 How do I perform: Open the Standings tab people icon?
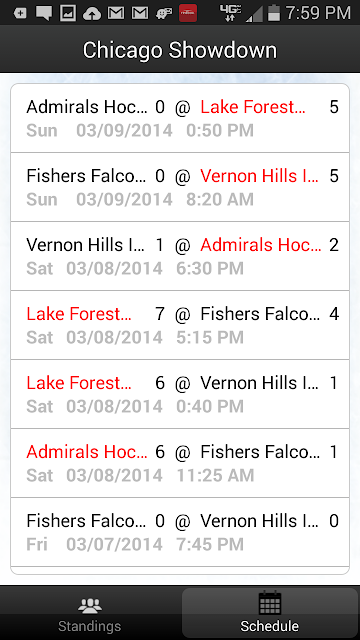pos(90,606)
